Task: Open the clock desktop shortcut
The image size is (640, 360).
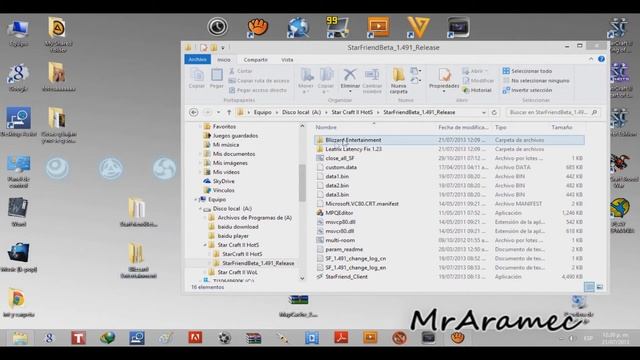Action: point(217,27)
